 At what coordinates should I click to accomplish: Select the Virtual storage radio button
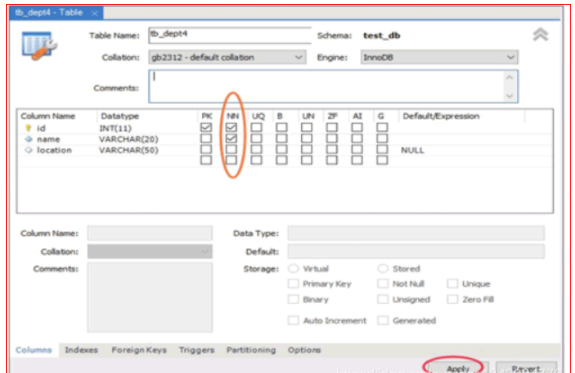coord(293,268)
